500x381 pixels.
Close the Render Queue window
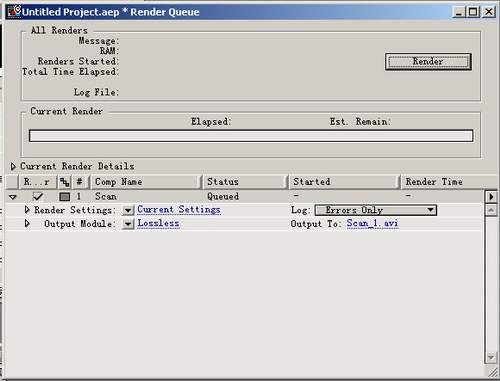click(489, 12)
